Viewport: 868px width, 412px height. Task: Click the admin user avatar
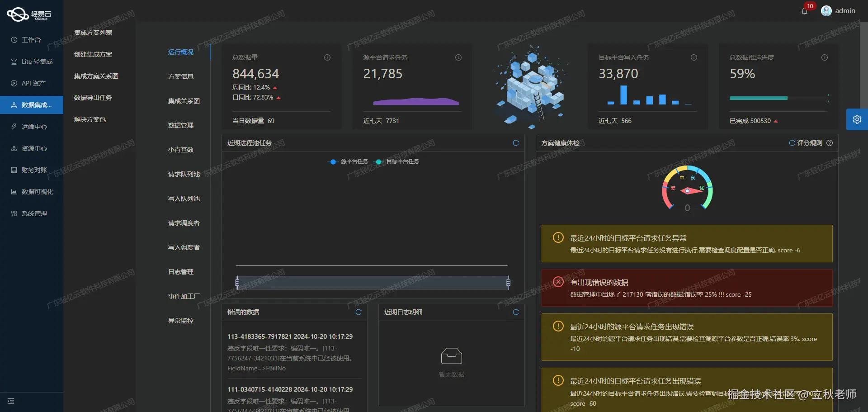pyautogui.click(x=826, y=11)
